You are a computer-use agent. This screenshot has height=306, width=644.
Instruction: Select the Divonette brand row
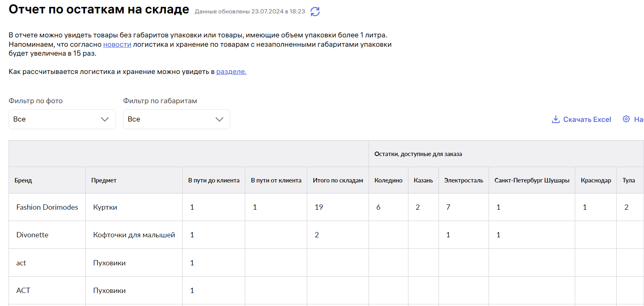[x=32, y=235]
